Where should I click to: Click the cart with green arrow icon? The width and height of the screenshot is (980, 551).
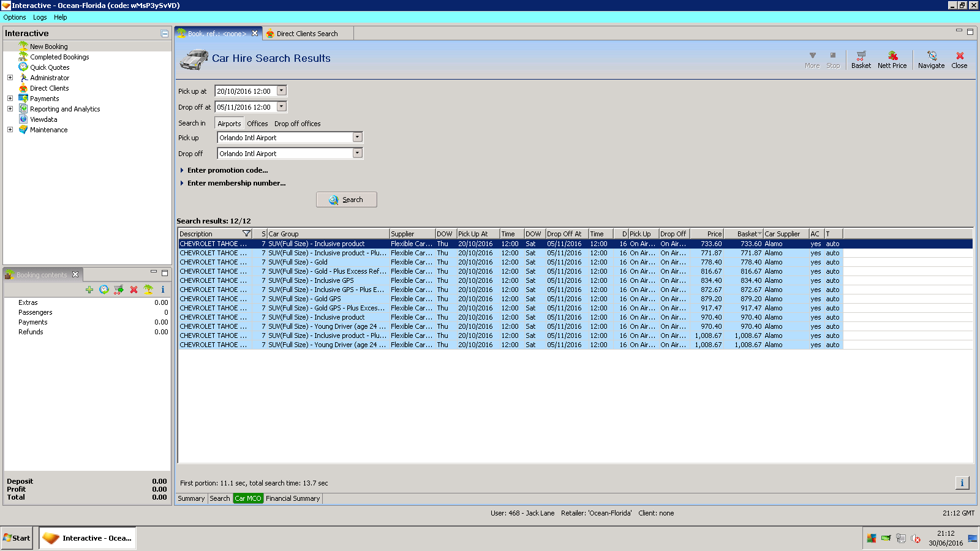[x=119, y=290]
